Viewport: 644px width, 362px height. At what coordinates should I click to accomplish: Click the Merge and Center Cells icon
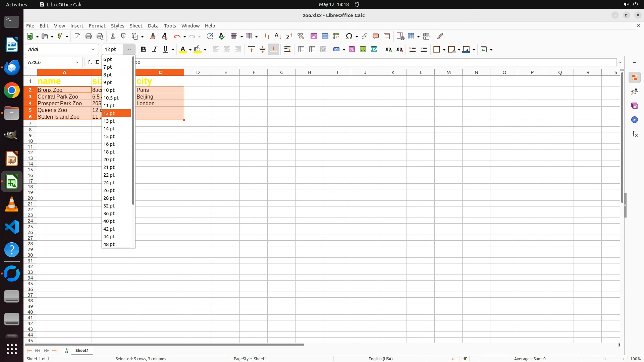[x=301, y=50]
